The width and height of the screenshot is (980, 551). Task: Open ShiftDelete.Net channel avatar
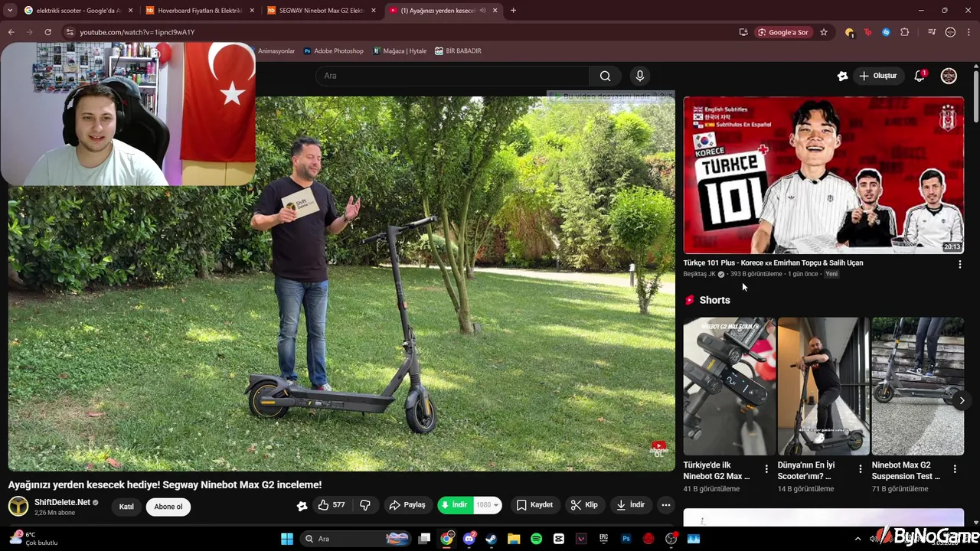tap(18, 506)
